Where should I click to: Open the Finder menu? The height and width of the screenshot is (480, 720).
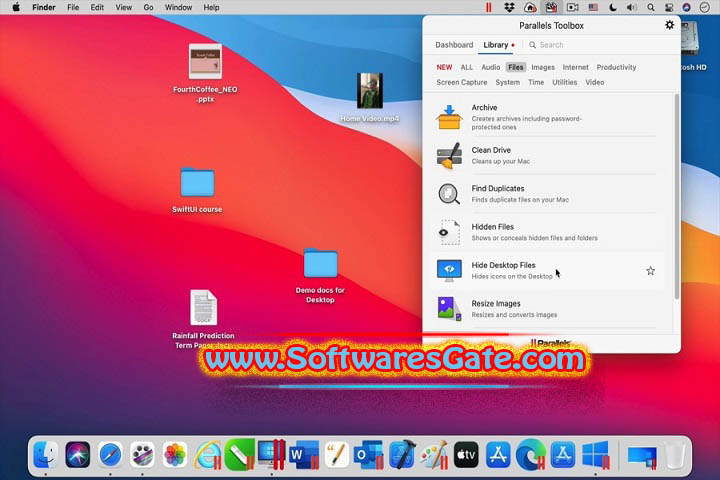(x=44, y=7)
